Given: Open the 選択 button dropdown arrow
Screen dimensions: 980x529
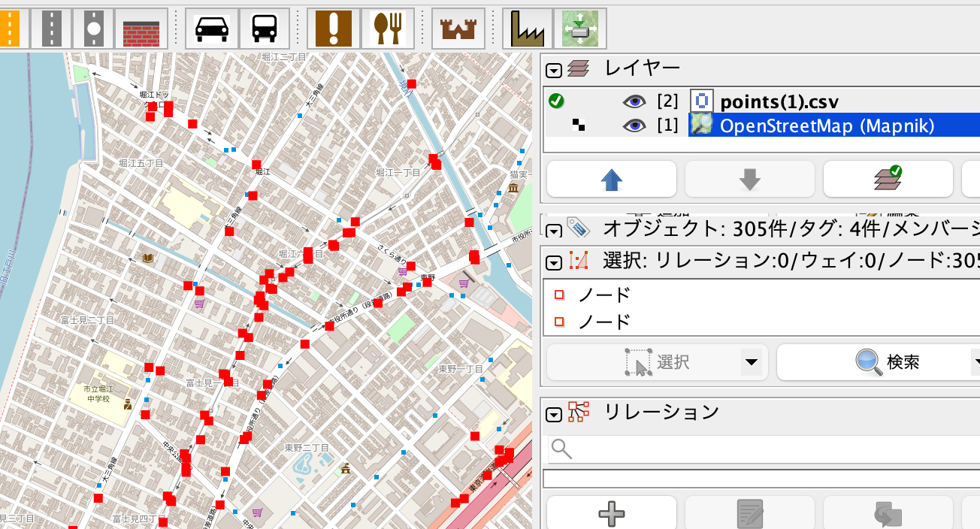Looking at the screenshot, I should [751, 361].
